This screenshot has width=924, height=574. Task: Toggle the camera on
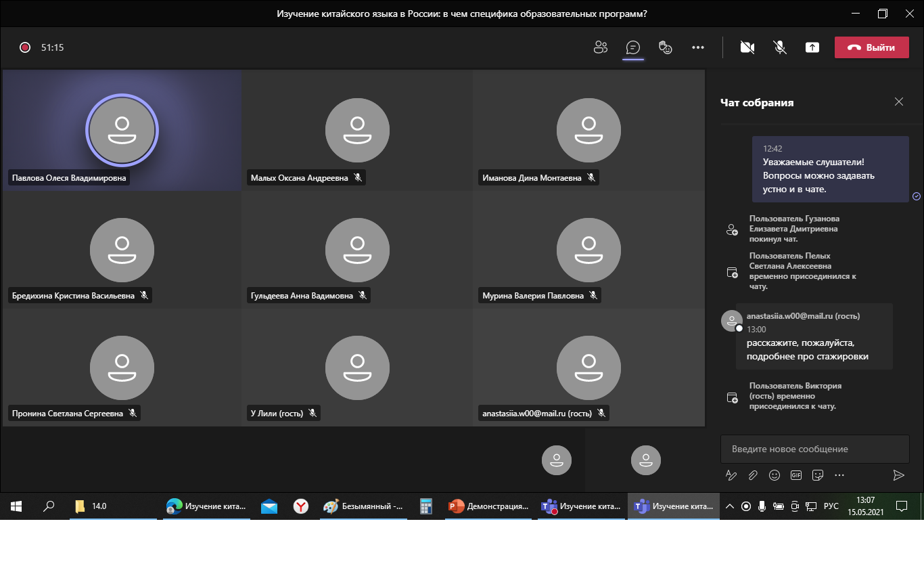[747, 47]
